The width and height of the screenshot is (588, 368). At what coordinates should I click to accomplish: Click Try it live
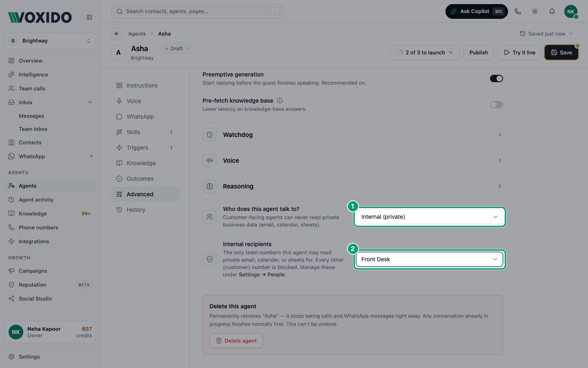(519, 52)
